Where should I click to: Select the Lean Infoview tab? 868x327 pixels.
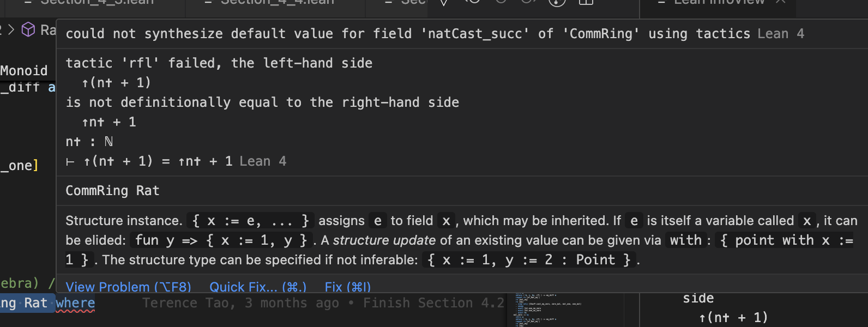(x=720, y=2)
